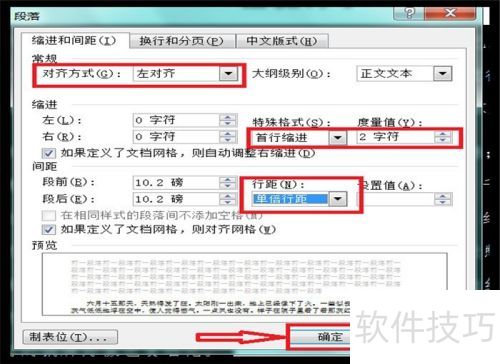Click the help question mark button
500x364 pixels.
(x=409, y=13)
